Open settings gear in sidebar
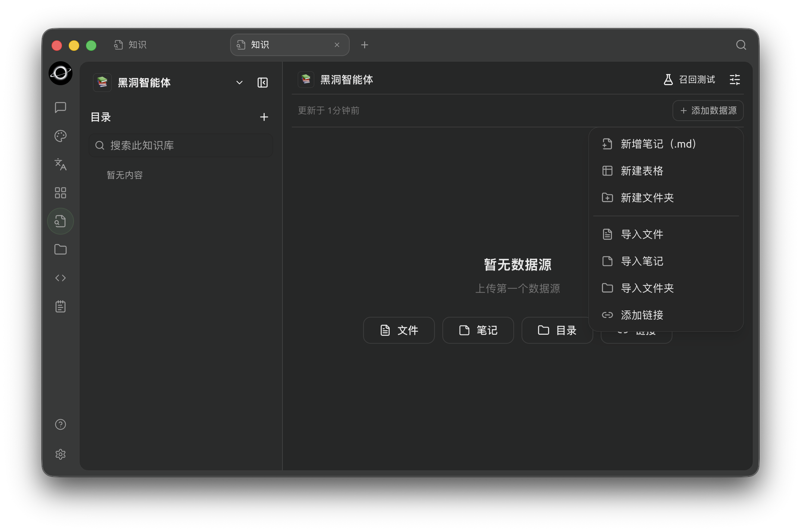This screenshot has width=801, height=532. pos(60,454)
